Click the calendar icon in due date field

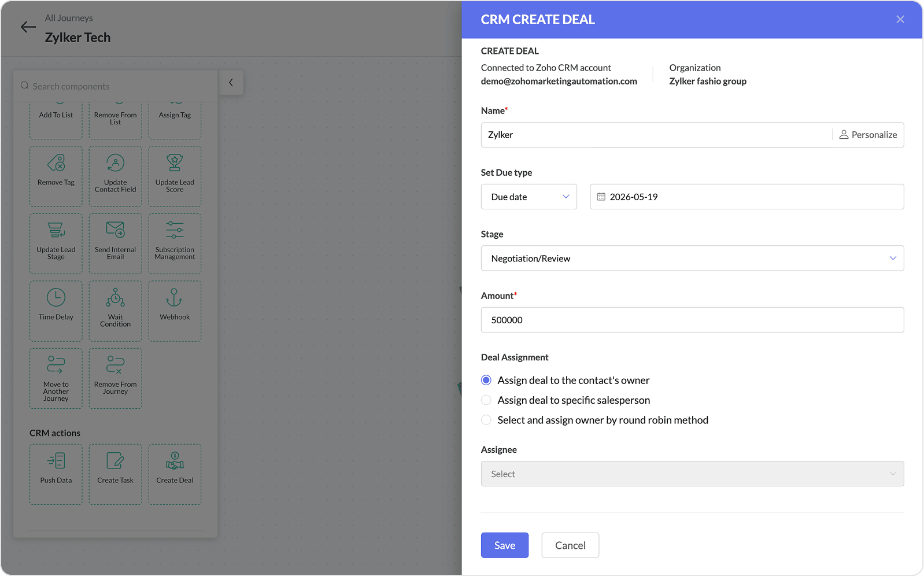601,197
